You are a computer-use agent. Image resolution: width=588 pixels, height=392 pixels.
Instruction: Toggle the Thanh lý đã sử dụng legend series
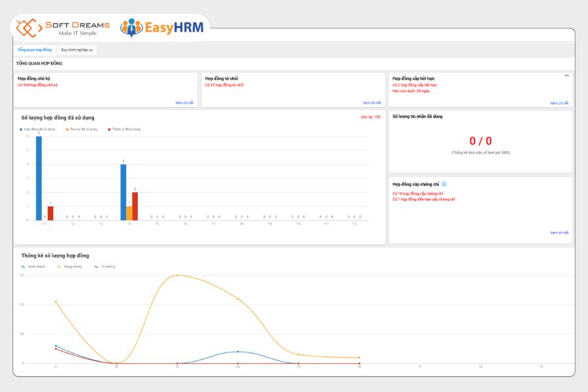pos(124,129)
